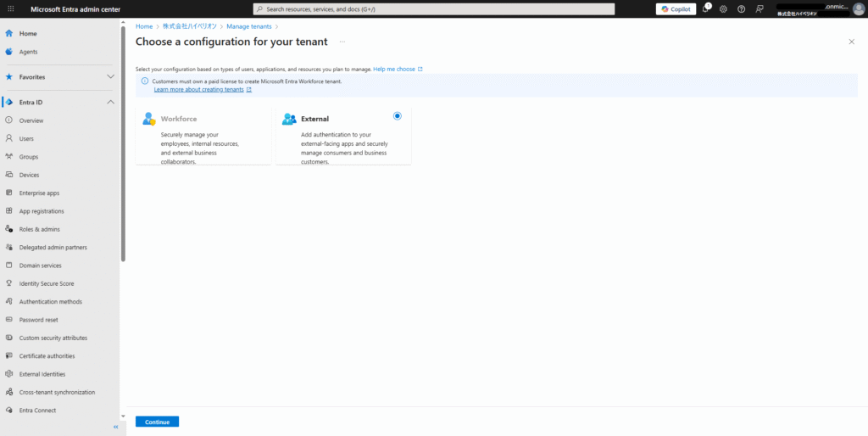Viewport: 868px width, 436px height.
Task: Click the Users icon in sidebar
Action: pyautogui.click(x=9, y=138)
